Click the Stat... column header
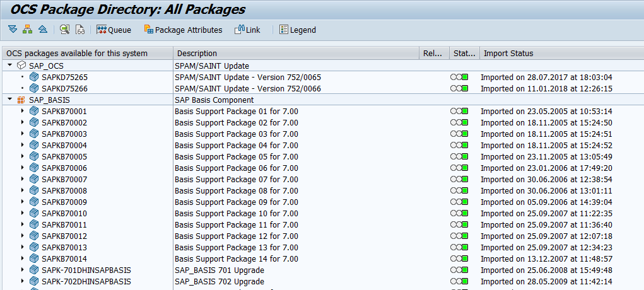 (x=464, y=54)
